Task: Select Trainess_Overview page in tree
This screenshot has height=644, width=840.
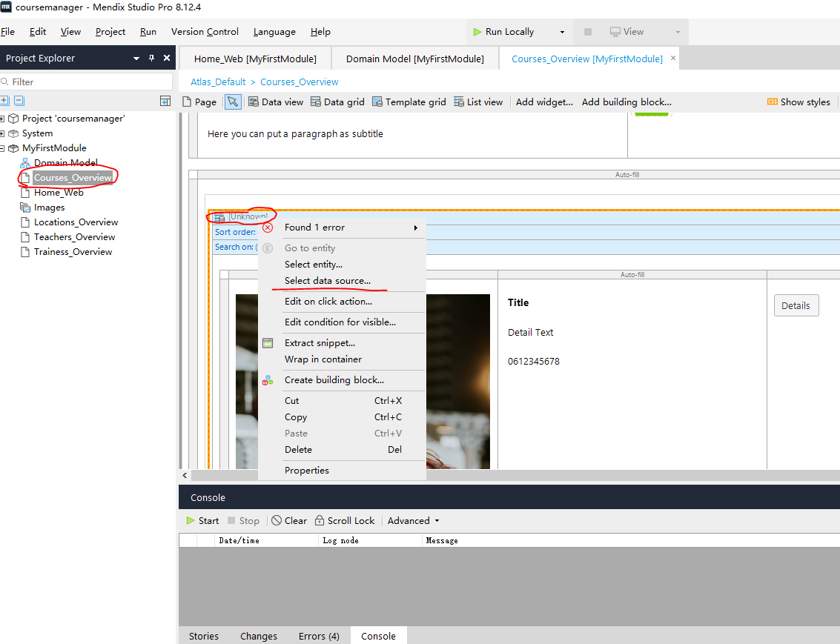Action: tap(73, 252)
